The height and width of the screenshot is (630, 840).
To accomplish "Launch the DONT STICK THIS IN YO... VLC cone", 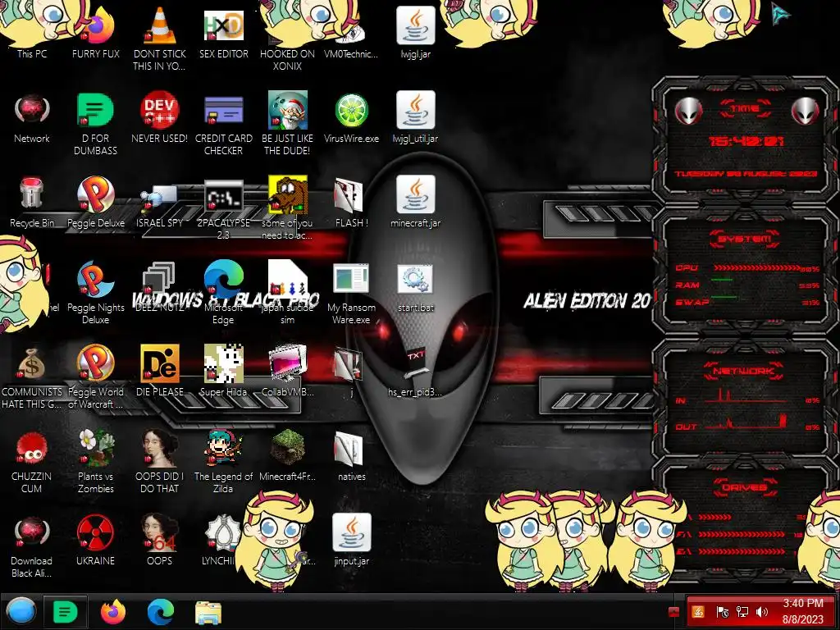I will click(x=160, y=38).
